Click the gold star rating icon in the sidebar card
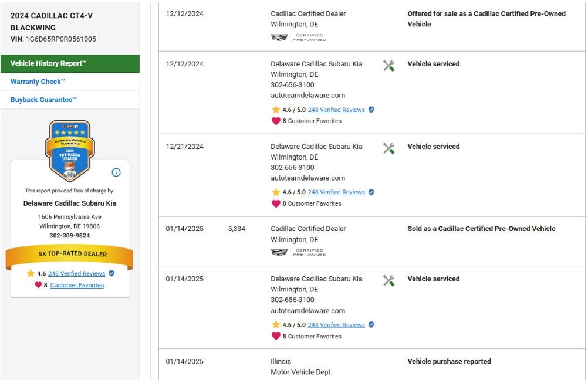The image size is (588, 380). [x=31, y=273]
